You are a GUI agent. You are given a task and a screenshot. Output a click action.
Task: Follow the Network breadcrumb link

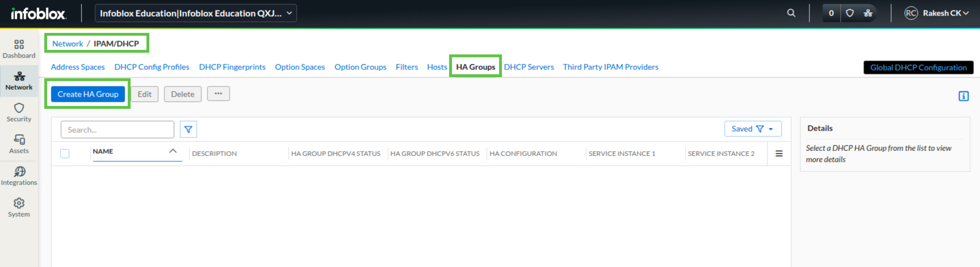[x=67, y=44]
